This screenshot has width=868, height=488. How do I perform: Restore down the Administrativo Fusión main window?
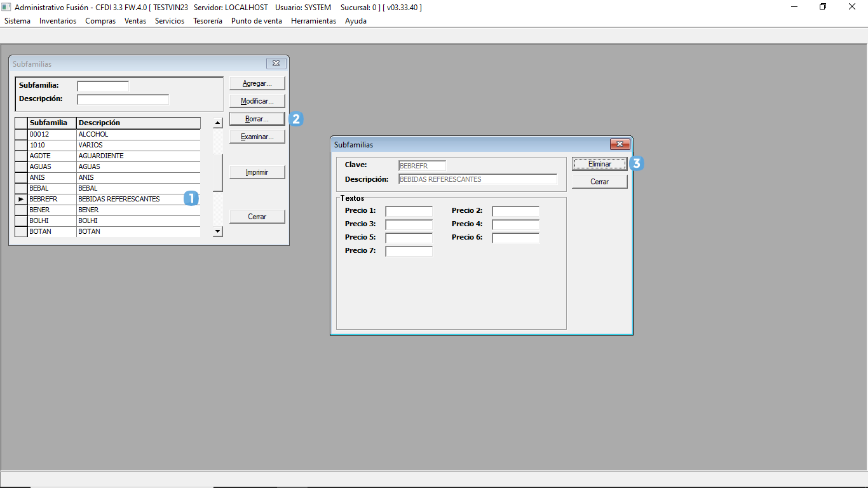click(x=824, y=7)
